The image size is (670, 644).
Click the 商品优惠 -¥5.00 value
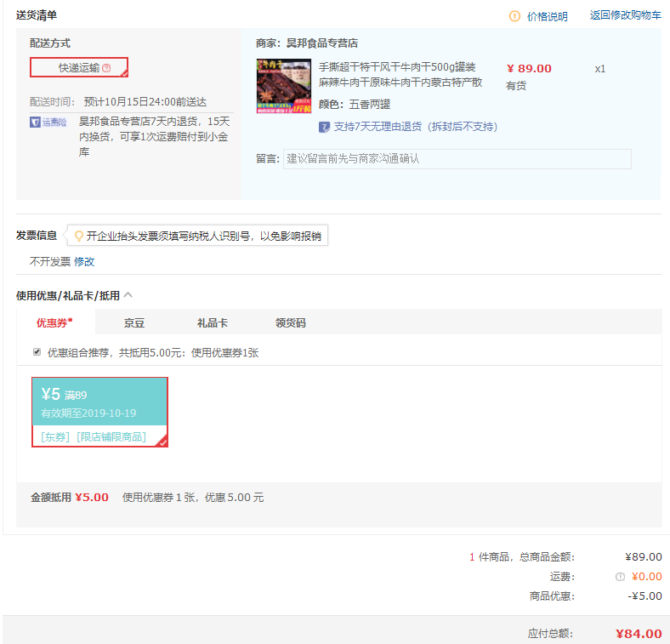coord(644,596)
